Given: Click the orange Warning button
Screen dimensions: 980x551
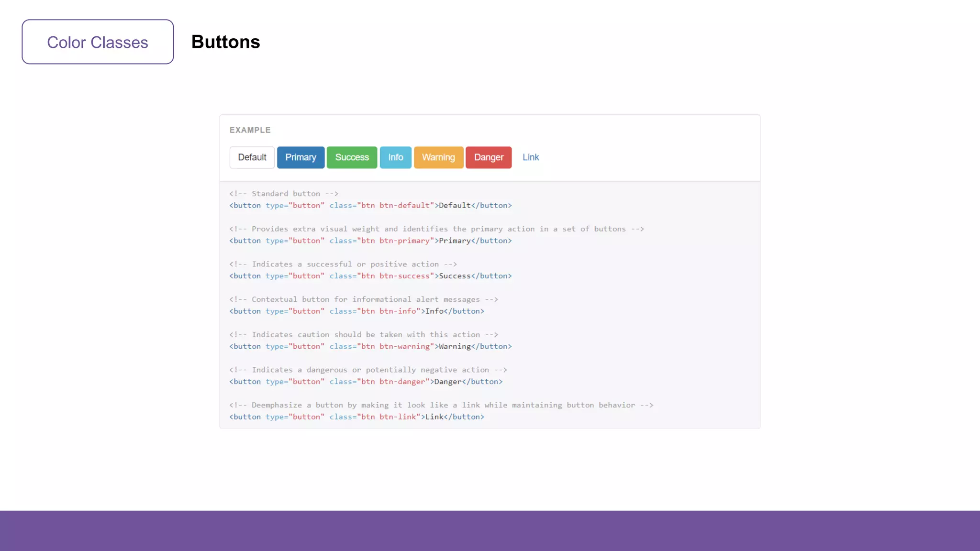Looking at the screenshot, I should [x=438, y=157].
